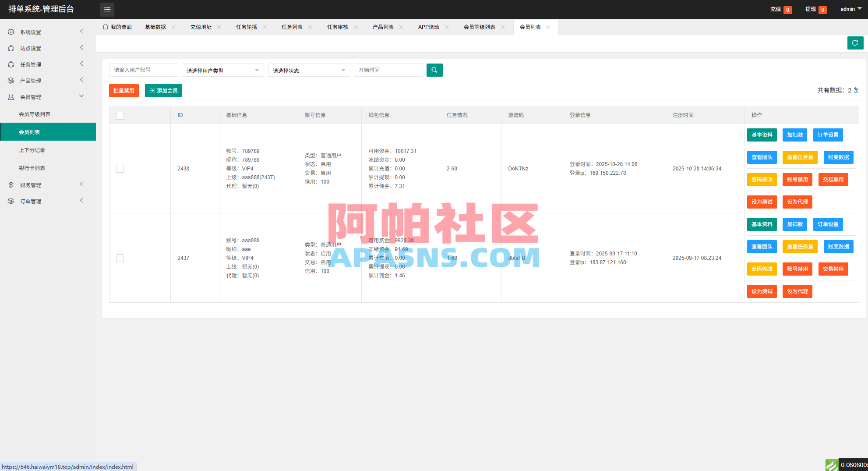Screen dimensions: 868x471
Task: Expand the admin account menu
Action: pos(850,9)
